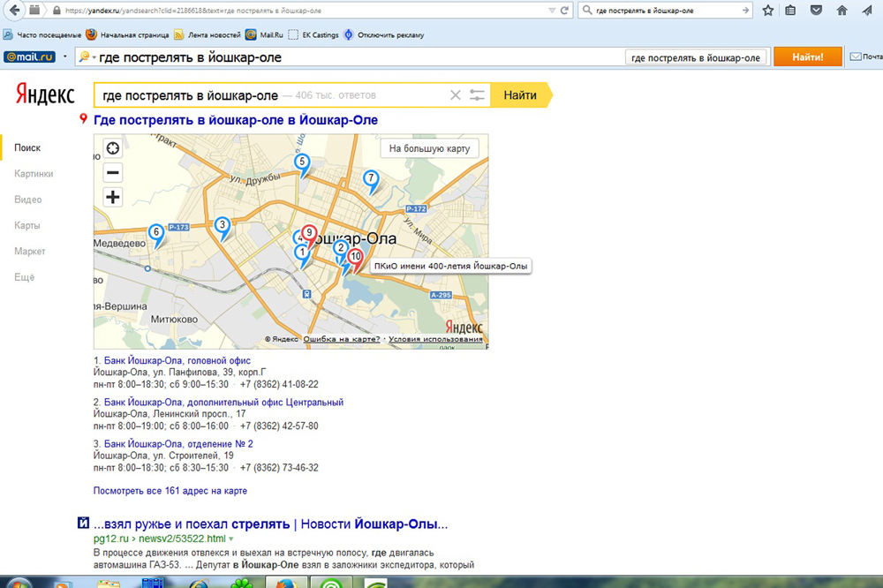Zoom out the map with minus button
Screen dimensions: 883x588
pyautogui.click(x=113, y=172)
